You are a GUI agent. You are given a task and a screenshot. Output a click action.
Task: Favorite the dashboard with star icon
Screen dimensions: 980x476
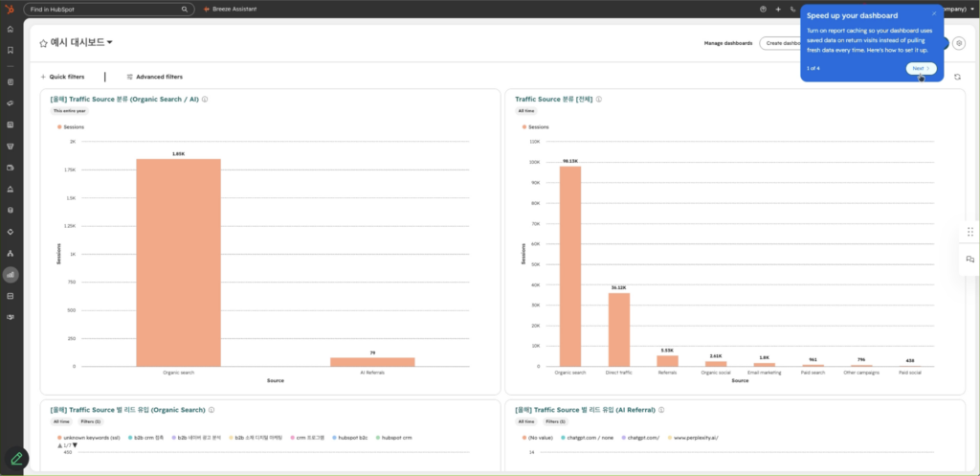coord(43,43)
